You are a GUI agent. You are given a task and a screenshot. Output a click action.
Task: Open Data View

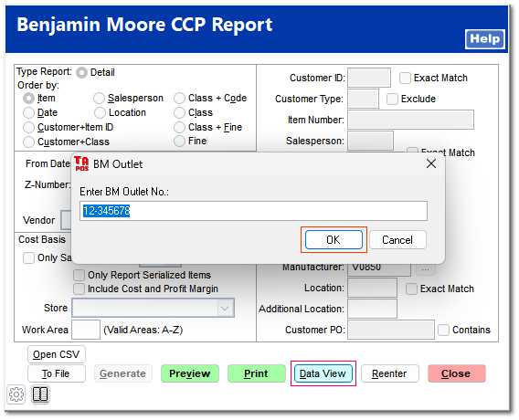pyautogui.click(x=323, y=373)
